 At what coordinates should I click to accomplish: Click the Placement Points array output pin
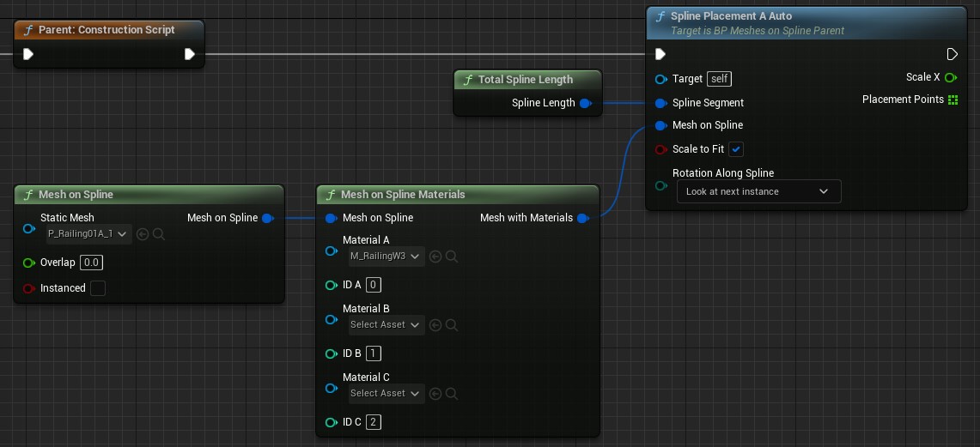[953, 100]
